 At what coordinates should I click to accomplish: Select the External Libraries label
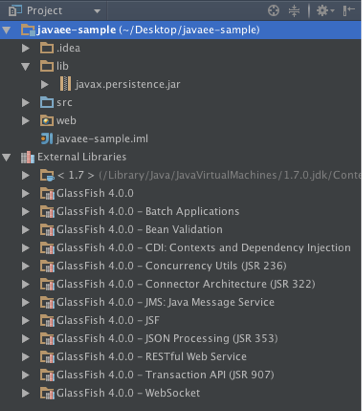(x=82, y=157)
